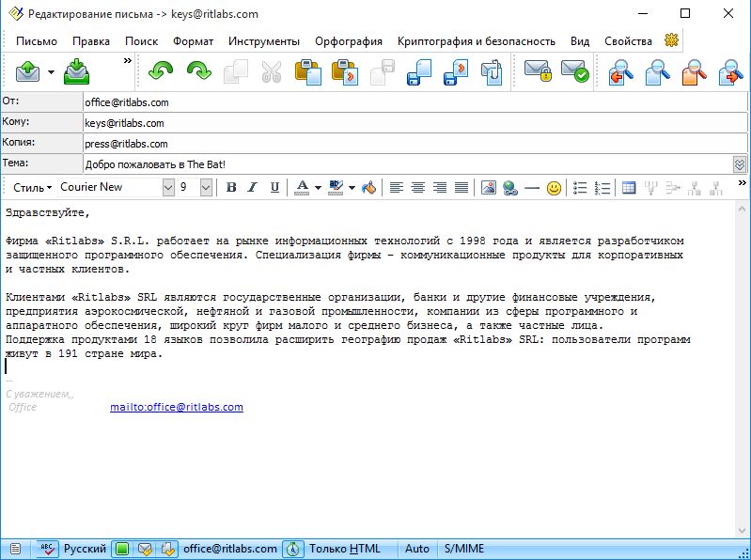Insert a picture into the message

click(489, 187)
